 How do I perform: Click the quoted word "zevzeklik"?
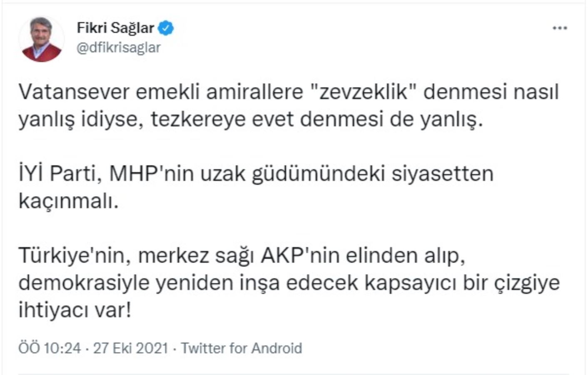click(x=363, y=92)
